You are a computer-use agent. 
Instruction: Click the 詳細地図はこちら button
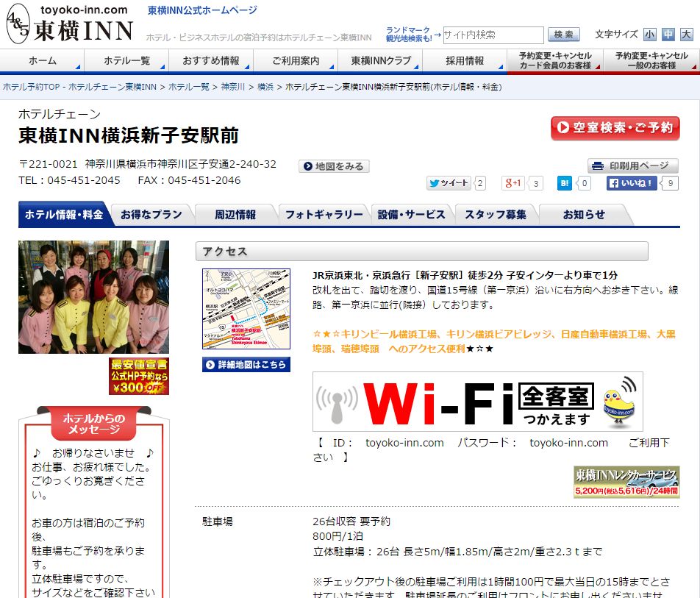pos(246,364)
